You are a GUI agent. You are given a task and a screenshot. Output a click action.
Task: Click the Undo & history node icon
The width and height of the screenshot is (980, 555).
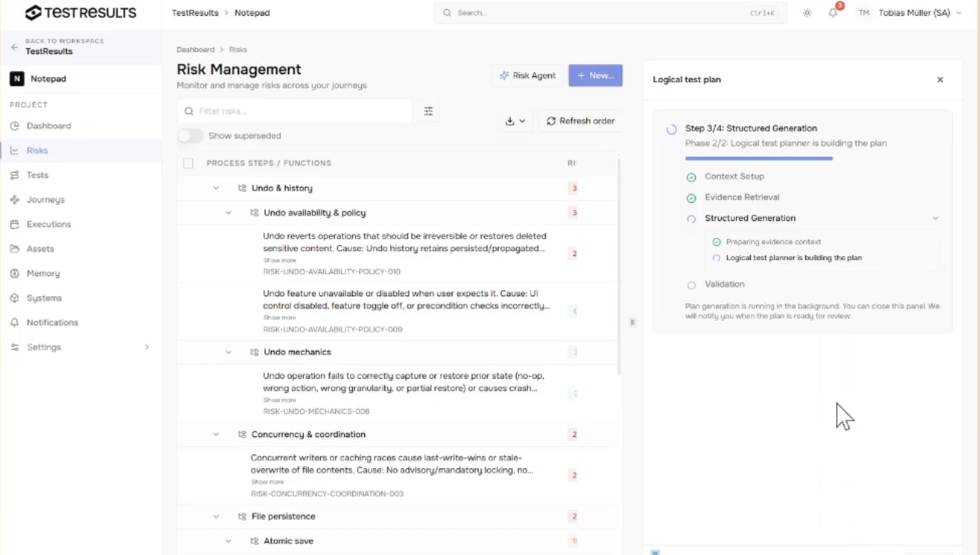[x=242, y=188]
